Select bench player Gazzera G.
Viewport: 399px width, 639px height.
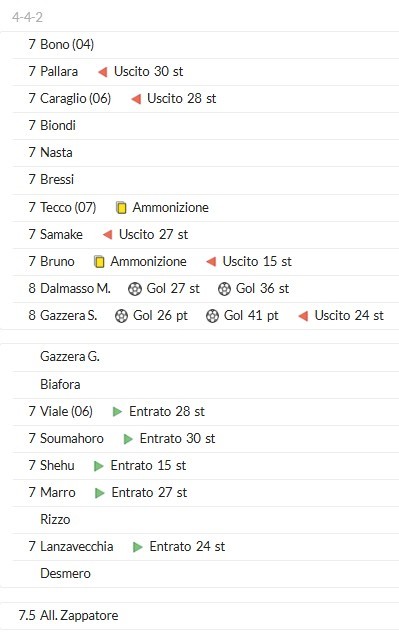[70, 357]
